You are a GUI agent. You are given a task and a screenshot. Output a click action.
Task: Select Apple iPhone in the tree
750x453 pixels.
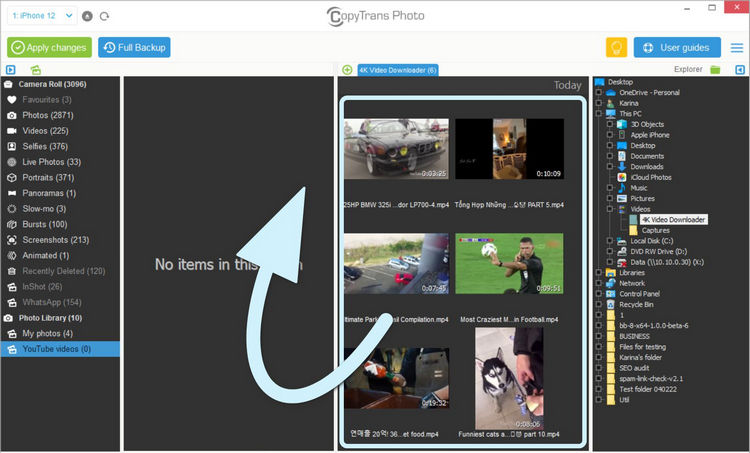tap(650, 135)
